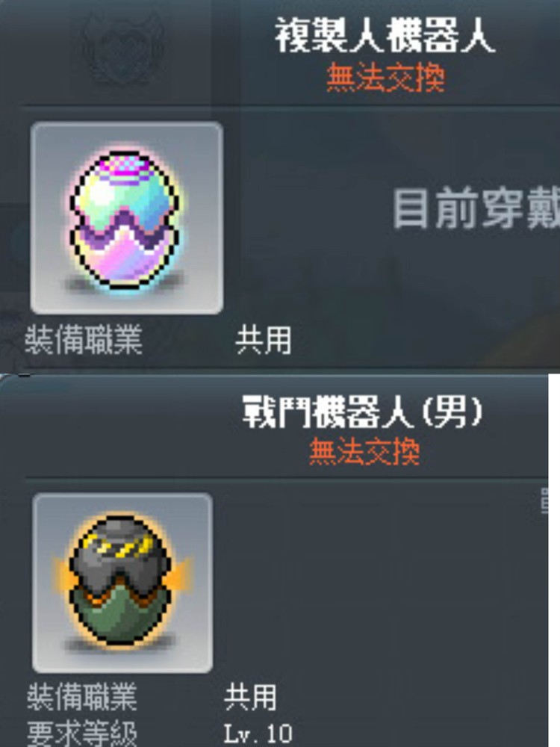
Task: Click the rainbow android egg icon
Action: 127,218
